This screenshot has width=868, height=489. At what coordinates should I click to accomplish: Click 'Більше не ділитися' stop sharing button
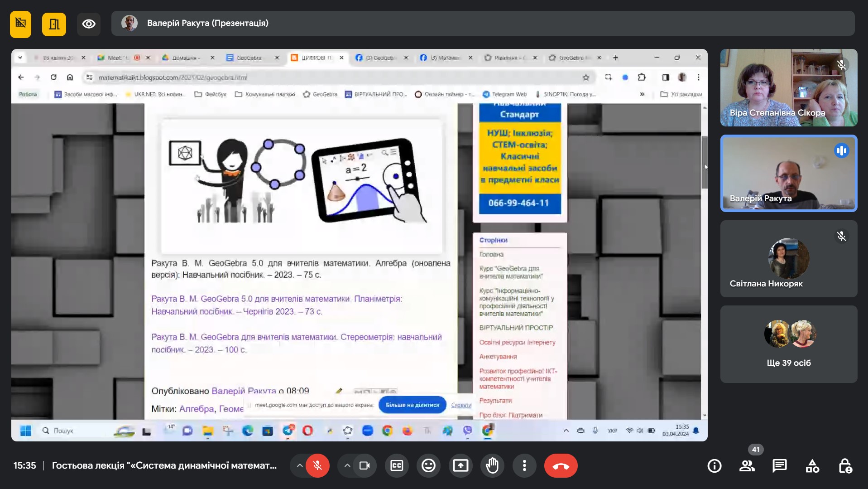[412, 405]
